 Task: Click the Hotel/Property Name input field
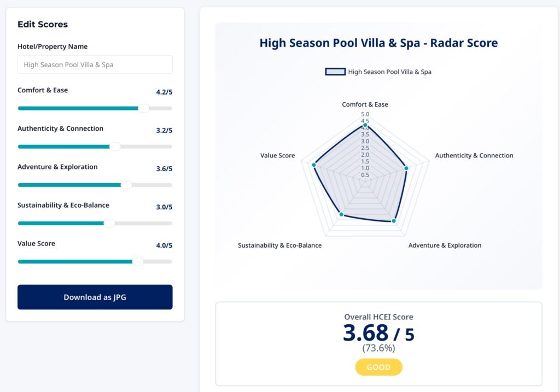pyautogui.click(x=95, y=64)
